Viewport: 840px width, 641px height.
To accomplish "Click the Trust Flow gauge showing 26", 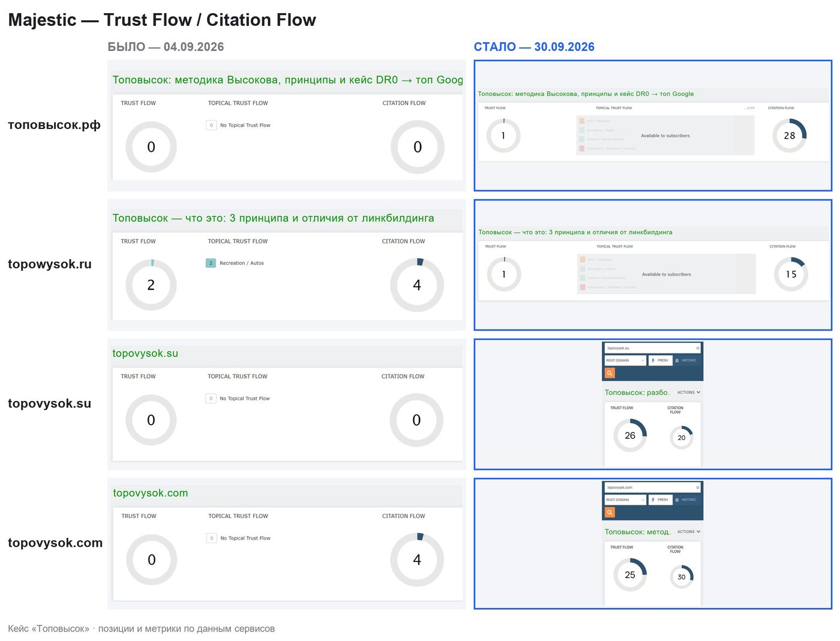I will tap(630, 436).
